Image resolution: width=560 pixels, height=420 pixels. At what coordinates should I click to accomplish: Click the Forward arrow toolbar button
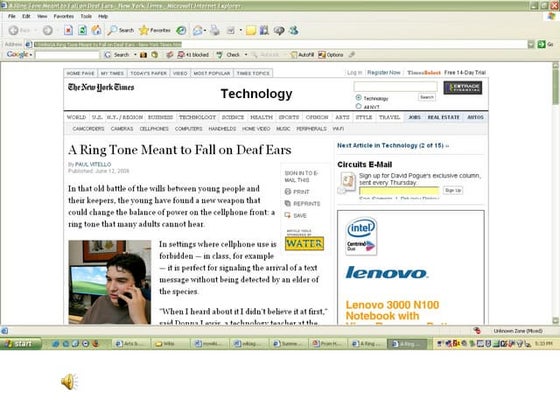[48, 31]
